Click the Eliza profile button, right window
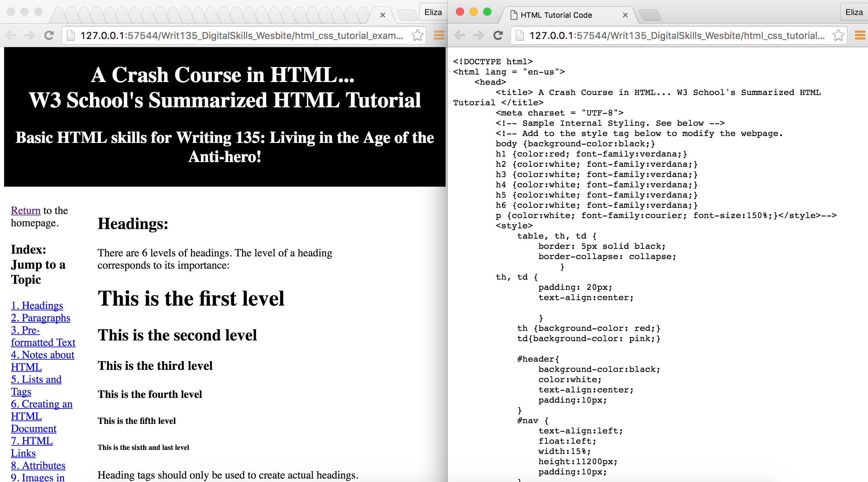This screenshot has height=482, width=868. coord(854,12)
